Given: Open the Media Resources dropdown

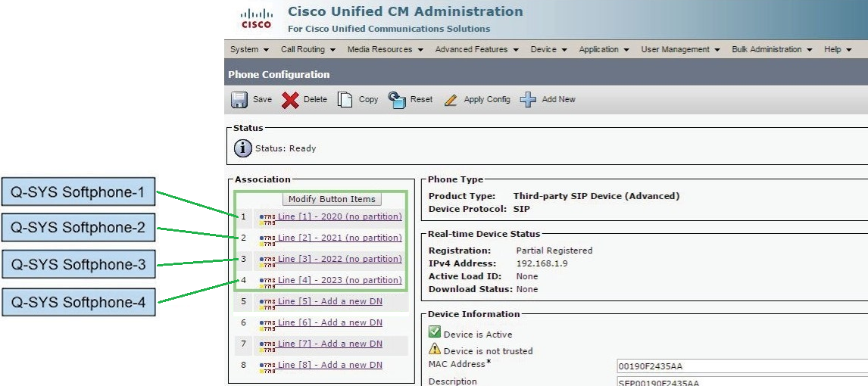Looking at the screenshot, I should coord(385,49).
